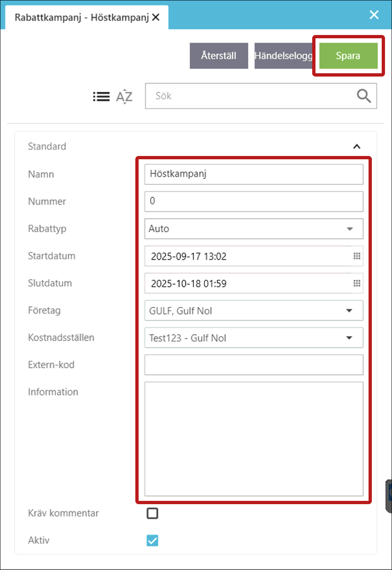Enable the Kräv kommentar checkbox

152,513
